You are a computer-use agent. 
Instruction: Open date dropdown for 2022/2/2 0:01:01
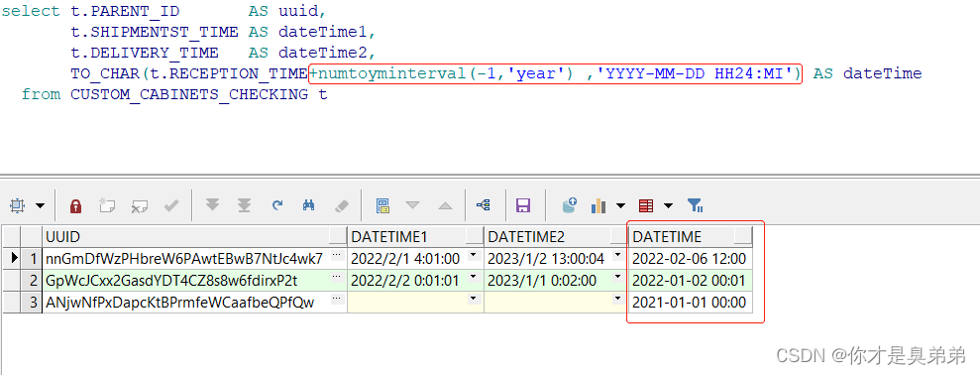pyautogui.click(x=473, y=278)
